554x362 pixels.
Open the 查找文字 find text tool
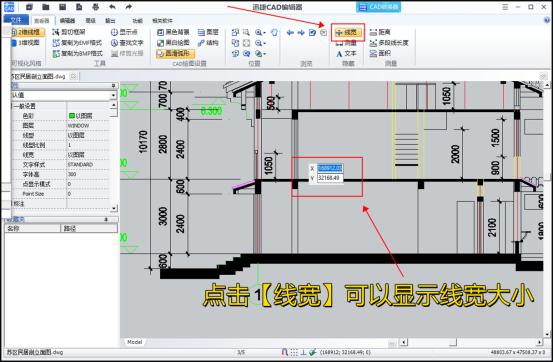127,43
